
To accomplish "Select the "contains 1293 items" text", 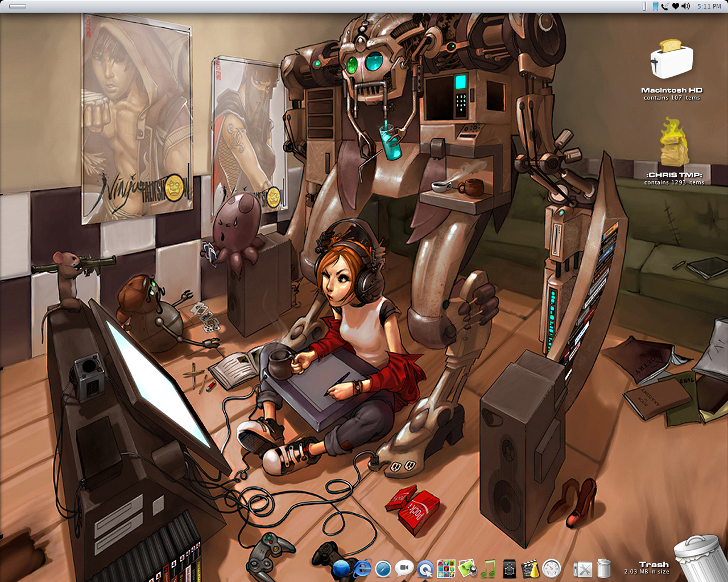I will click(674, 182).
